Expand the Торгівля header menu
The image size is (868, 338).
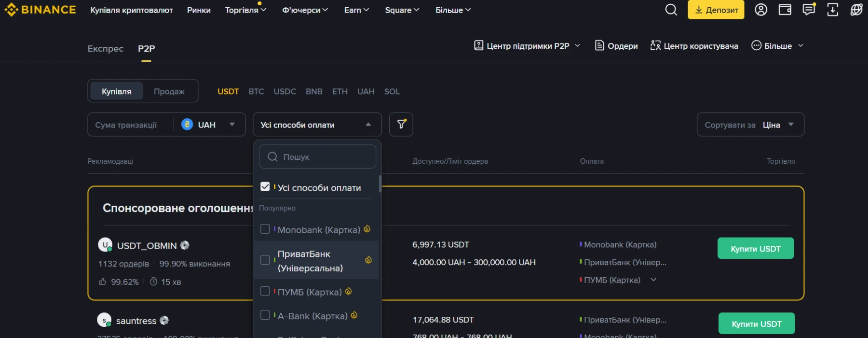245,10
